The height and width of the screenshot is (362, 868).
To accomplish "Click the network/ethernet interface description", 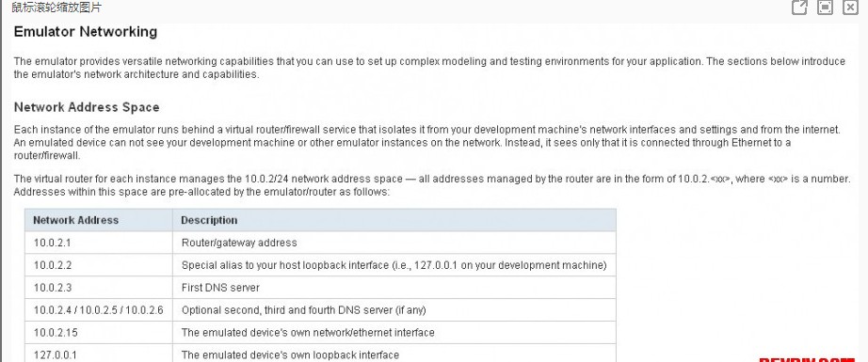I will pos(308,333).
